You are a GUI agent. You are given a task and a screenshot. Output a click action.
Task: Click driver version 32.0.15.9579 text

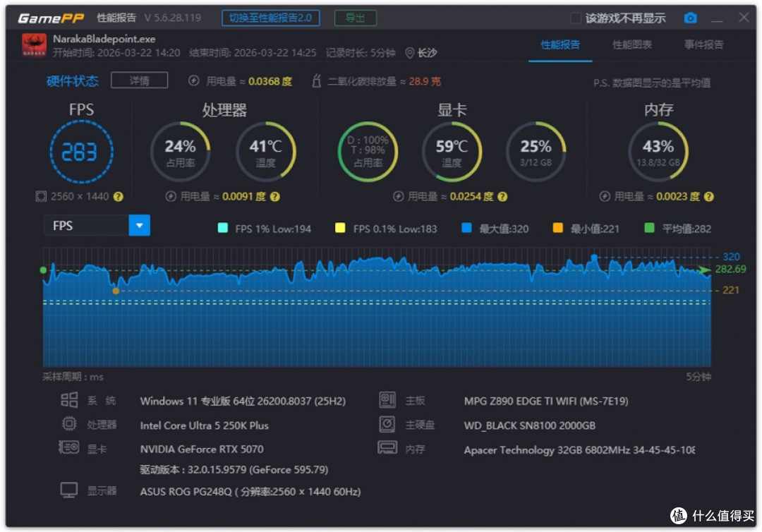pyautogui.click(x=234, y=470)
